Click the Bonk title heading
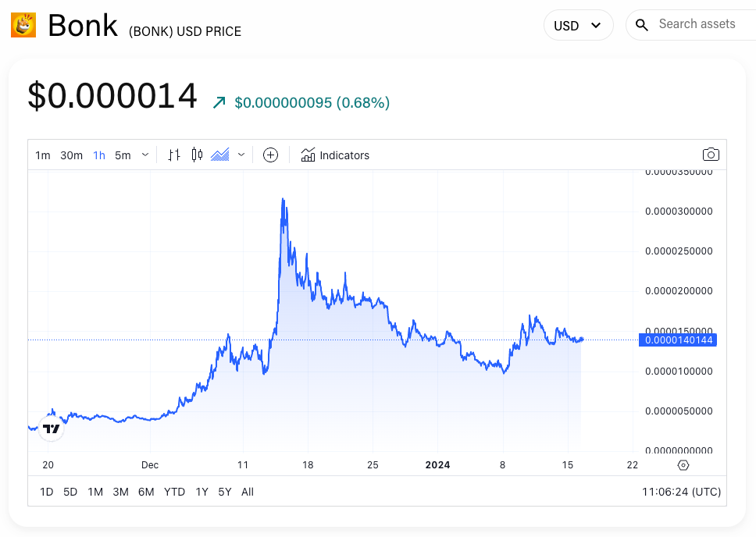756x537 pixels. pyautogui.click(x=83, y=25)
